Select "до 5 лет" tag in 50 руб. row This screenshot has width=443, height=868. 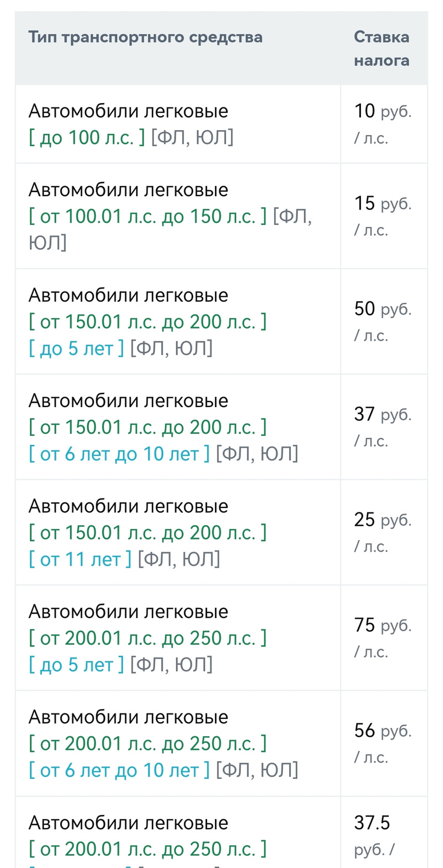76,348
